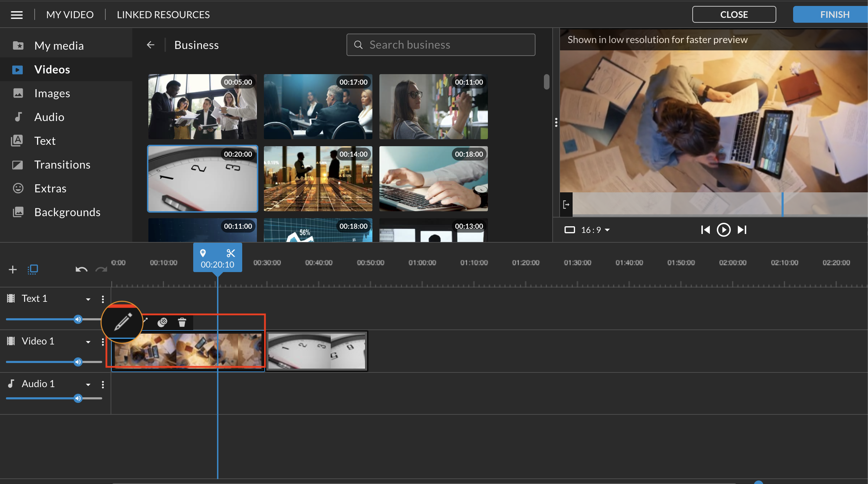Expand the Video 1 track options chevron
The height and width of the screenshot is (484, 868).
pyautogui.click(x=88, y=342)
